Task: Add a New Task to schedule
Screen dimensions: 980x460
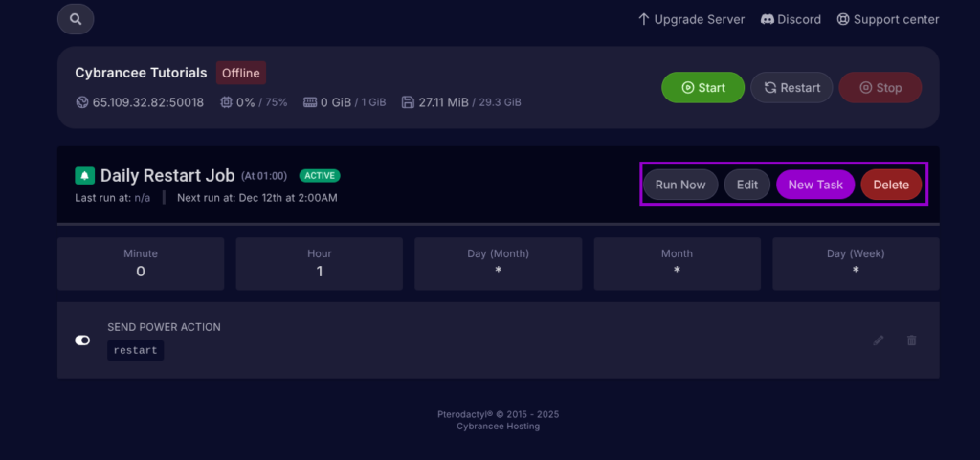Action: pyautogui.click(x=815, y=185)
